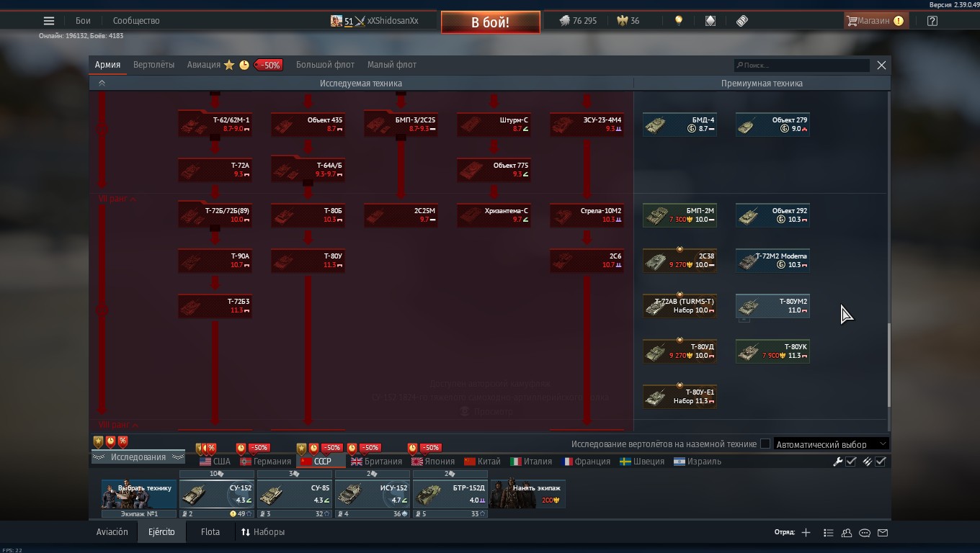Switch to the Aviación preset tab
The image size is (980, 553).
112,533
